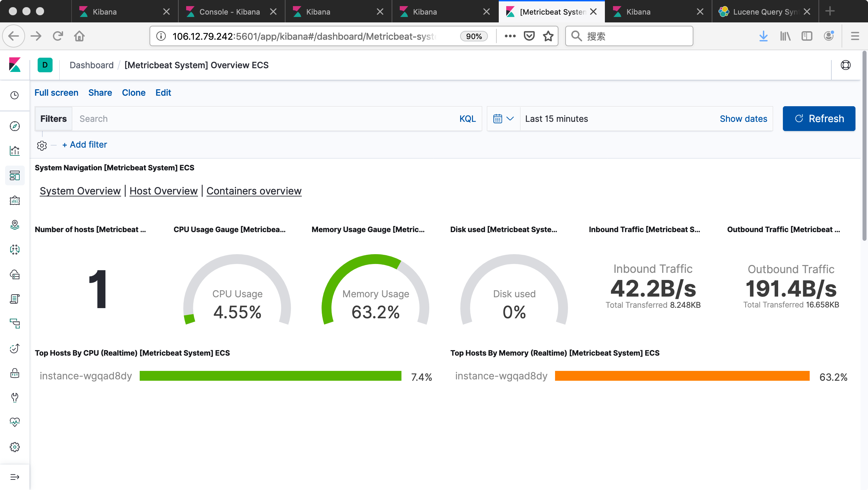Open Logs icon in sidebar
The height and width of the screenshot is (490, 868).
pos(15,299)
